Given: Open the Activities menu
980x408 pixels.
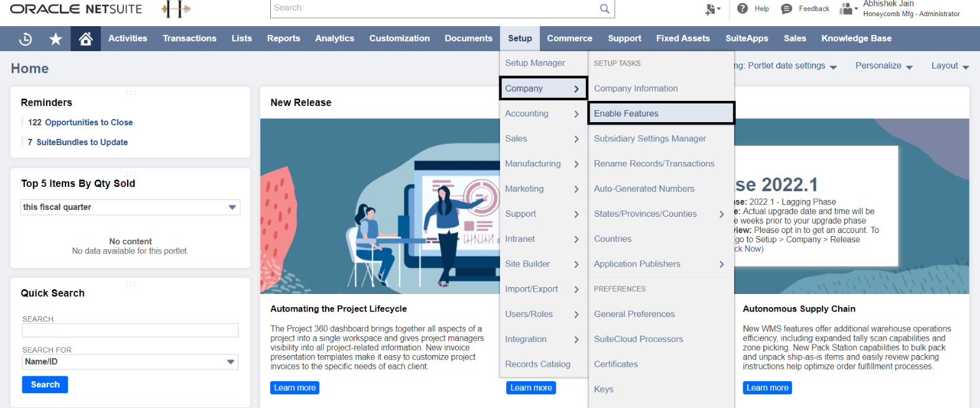Looking at the screenshot, I should point(128,39).
